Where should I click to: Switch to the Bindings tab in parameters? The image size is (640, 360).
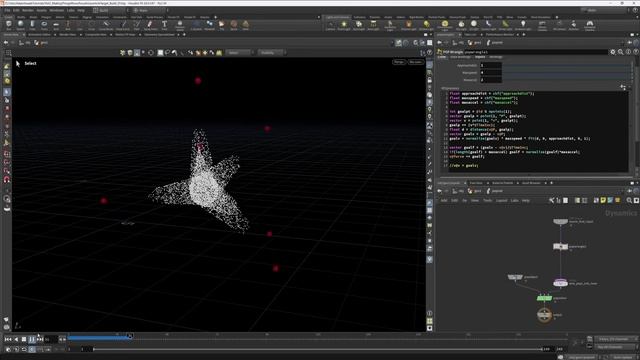[x=496, y=57]
